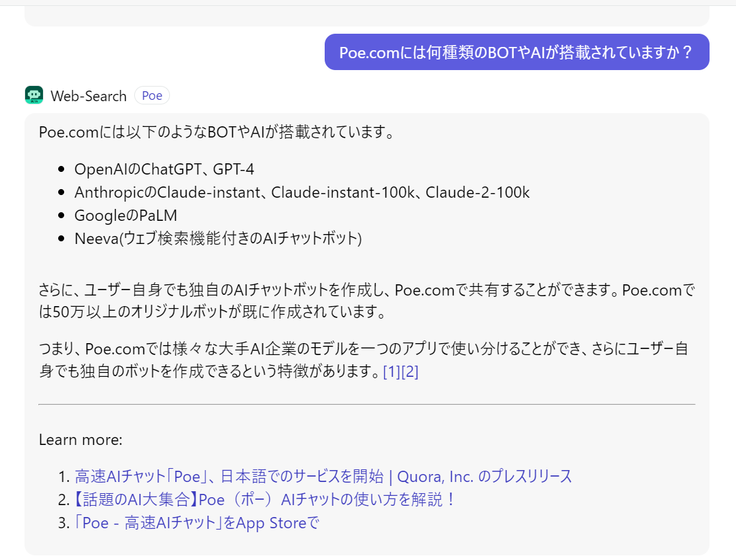Click the horizontal divider above Learn more

click(x=366, y=404)
